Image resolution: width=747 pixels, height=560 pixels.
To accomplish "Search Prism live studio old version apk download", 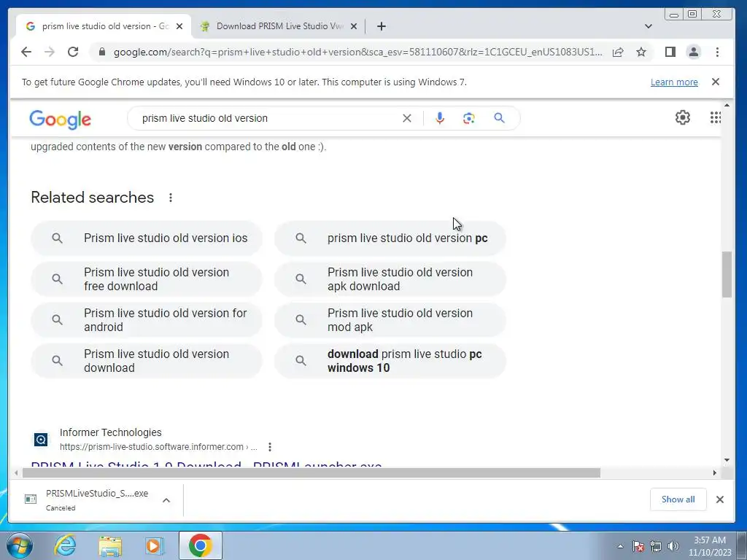I will point(390,279).
